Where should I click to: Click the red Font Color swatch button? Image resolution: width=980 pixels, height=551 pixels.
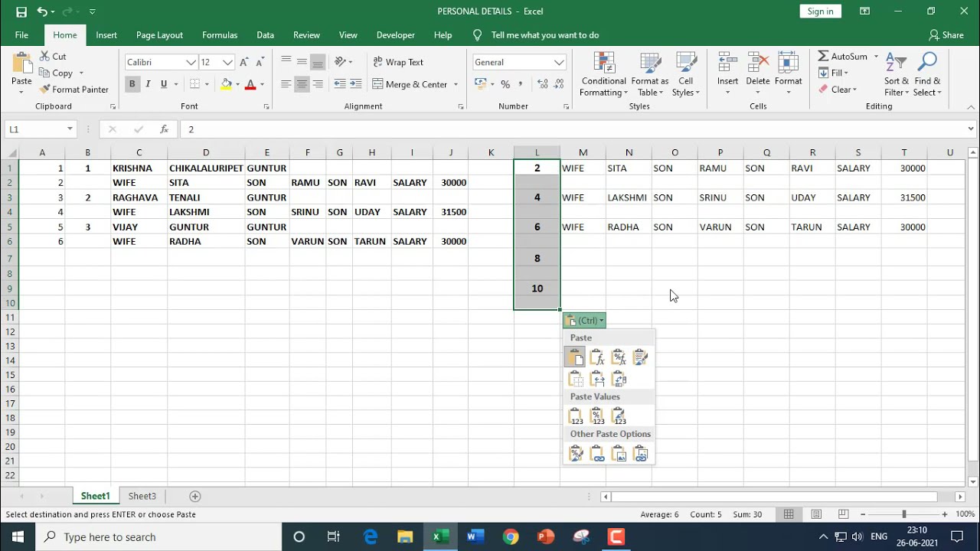[250, 84]
